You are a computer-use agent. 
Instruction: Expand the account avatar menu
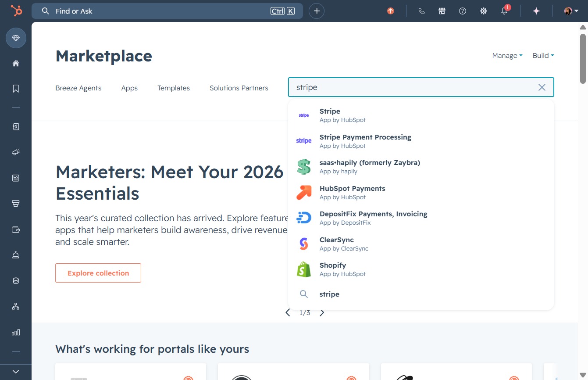[571, 11]
